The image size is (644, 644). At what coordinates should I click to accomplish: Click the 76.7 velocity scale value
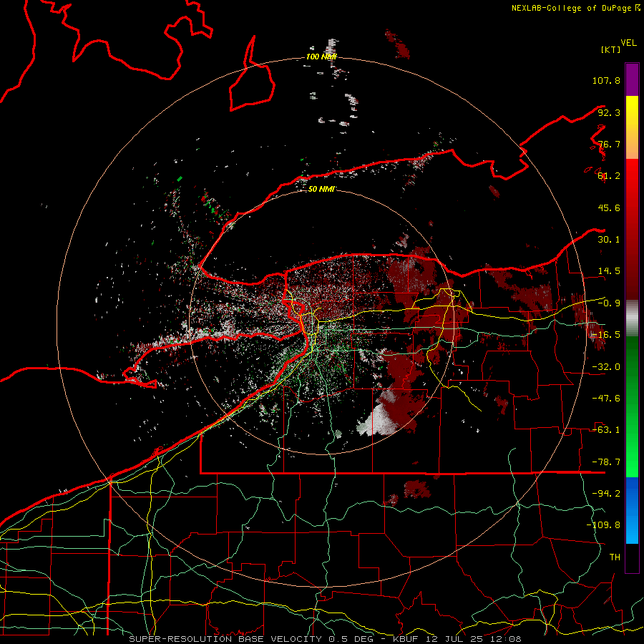click(x=609, y=144)
